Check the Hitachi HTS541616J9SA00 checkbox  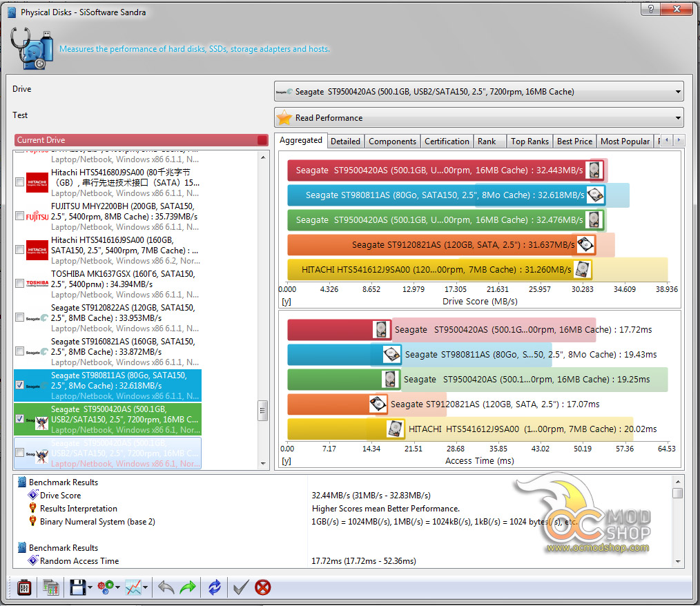point(19,249)
